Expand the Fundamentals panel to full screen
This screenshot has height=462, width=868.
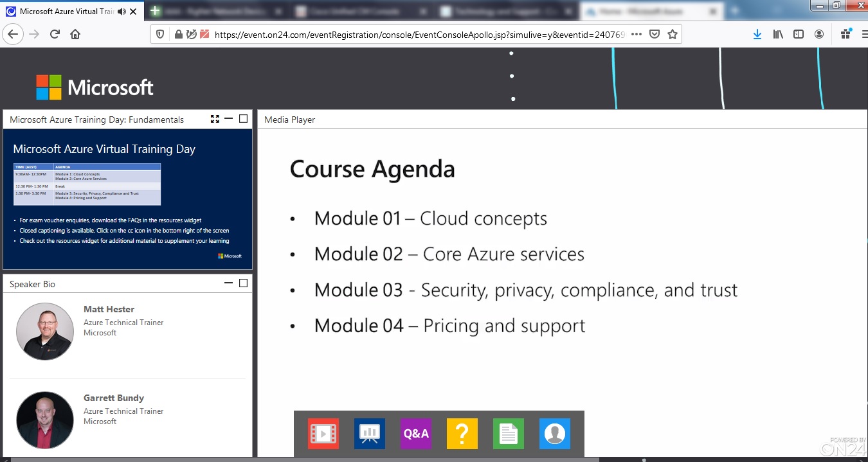point(214,118)
